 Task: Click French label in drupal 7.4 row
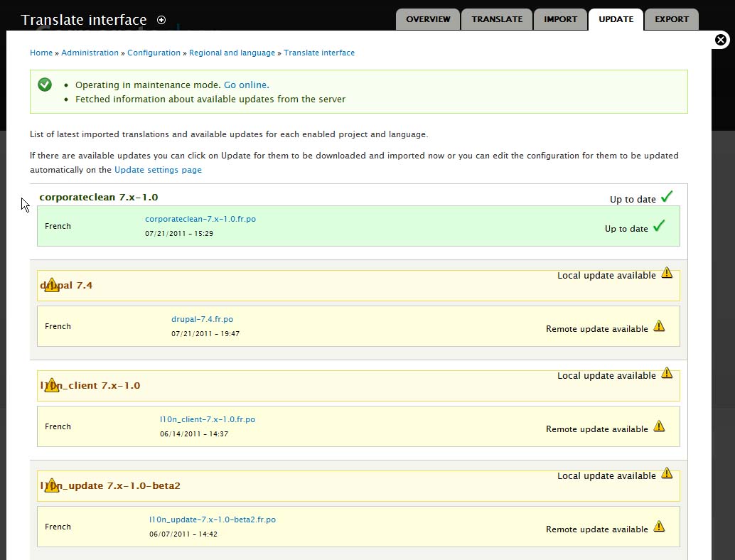pyautogui.click(x=58, y=326)
